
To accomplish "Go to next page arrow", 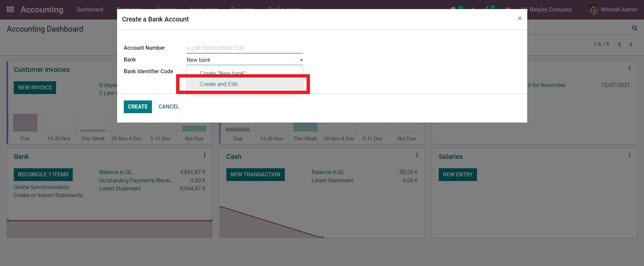I will pos(631,44).
